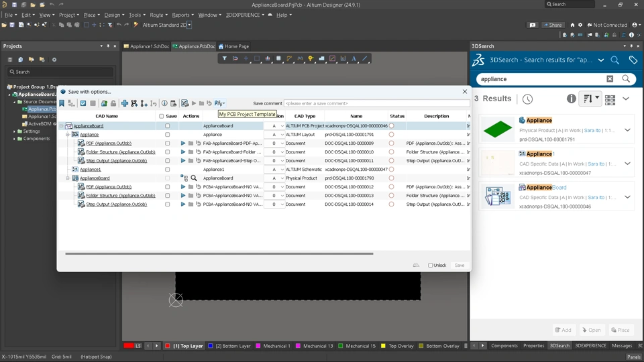The height and width of the screenshot is (362, 644).
Task: Click the Top Layer red color swatch
Action: (168, 346)
